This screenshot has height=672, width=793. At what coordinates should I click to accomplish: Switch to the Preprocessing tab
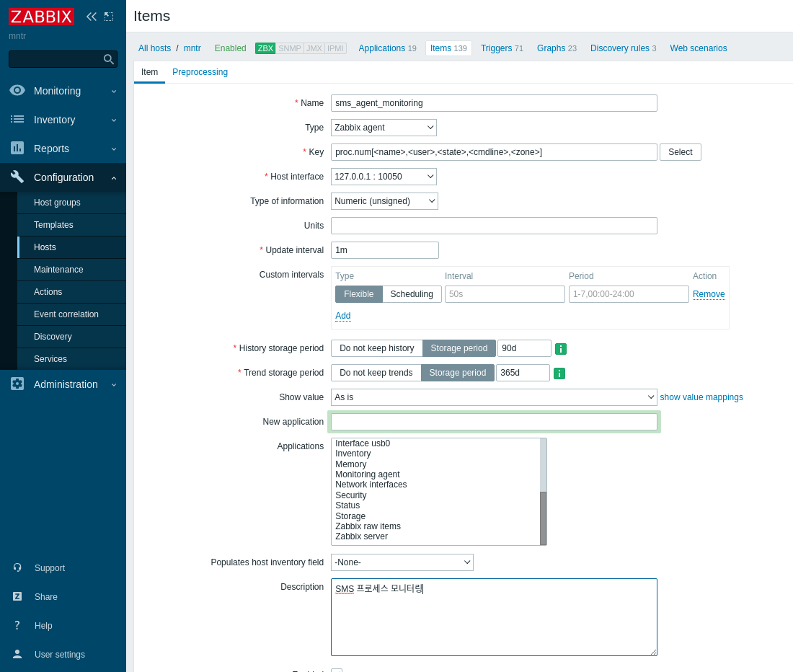pos(200,72)
